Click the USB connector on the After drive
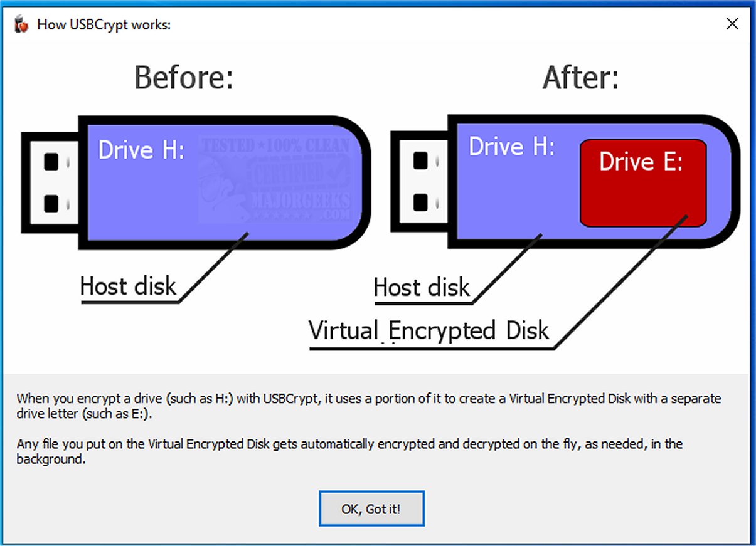The height and width of the screenshot is (546, 756). pyautogui.click(x=419, y=182)
